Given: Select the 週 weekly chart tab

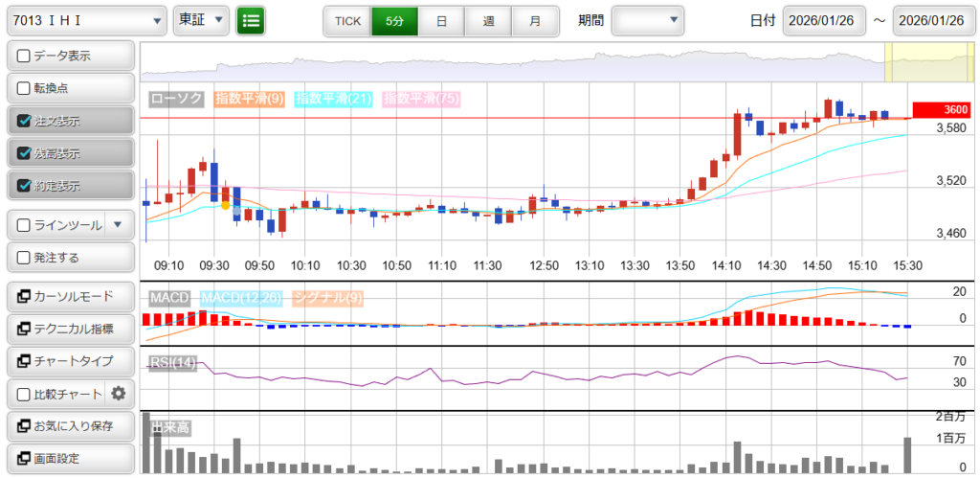Looking at the screenshot, I should pyautogui.click(x=488, y=20).
